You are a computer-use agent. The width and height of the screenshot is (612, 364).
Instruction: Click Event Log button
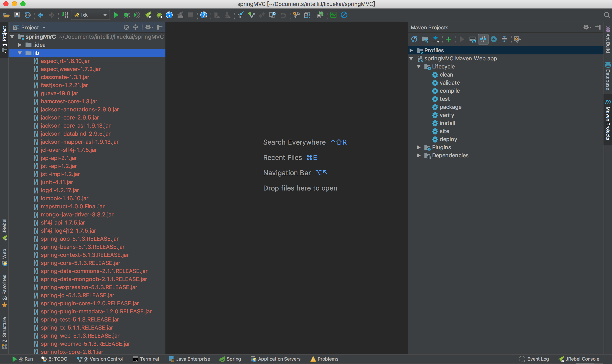click(x=534, y=359)
